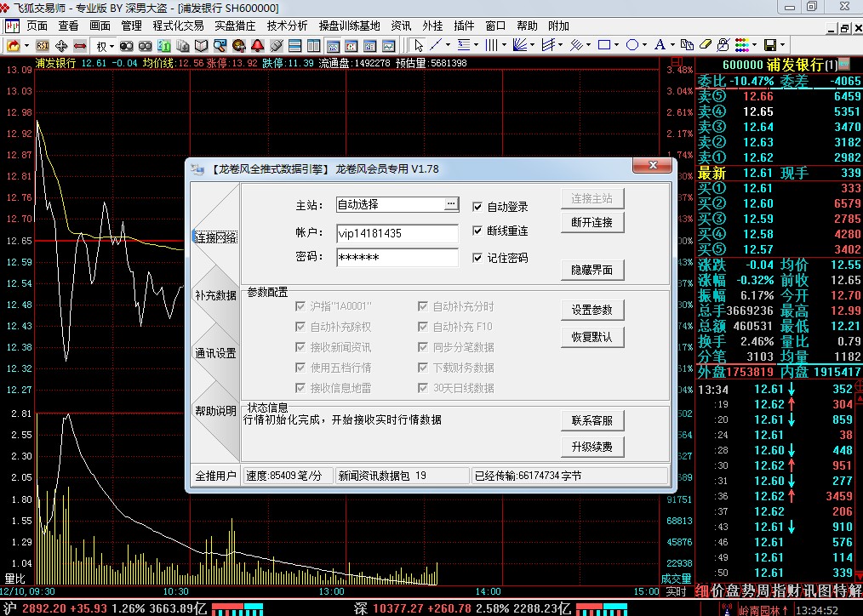This screenshot has width=863, height=616.
Task: Click the 升级续费 button
Action: [x=592, y=447]
